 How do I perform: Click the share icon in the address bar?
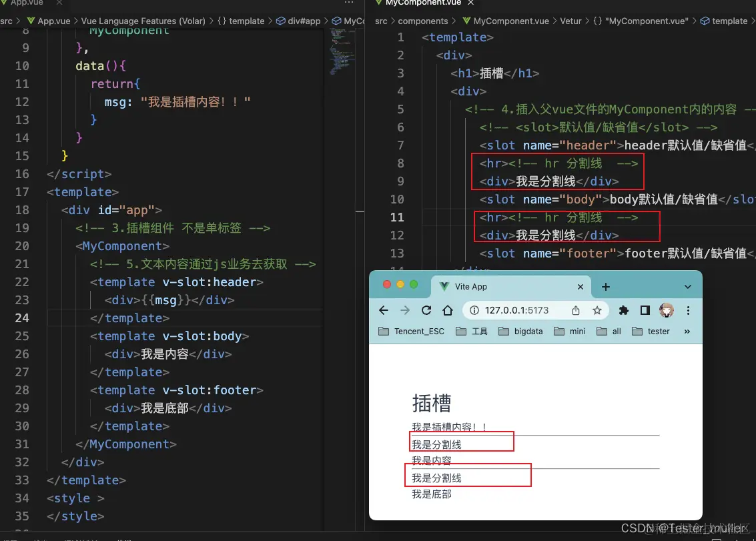click(575, 310)
